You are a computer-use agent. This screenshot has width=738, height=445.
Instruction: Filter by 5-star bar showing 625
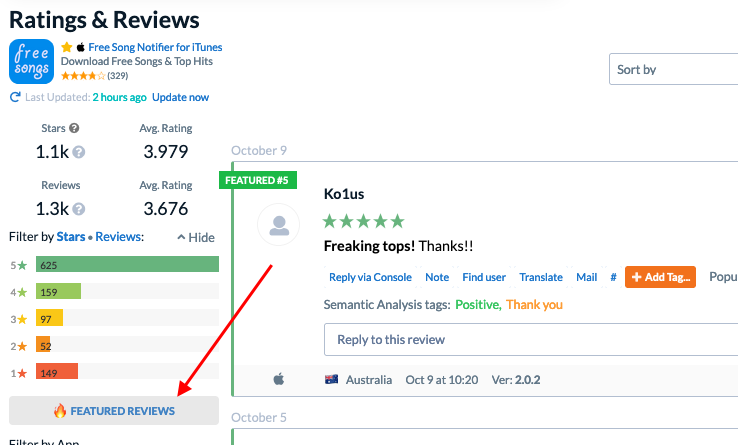click(128, 264)
